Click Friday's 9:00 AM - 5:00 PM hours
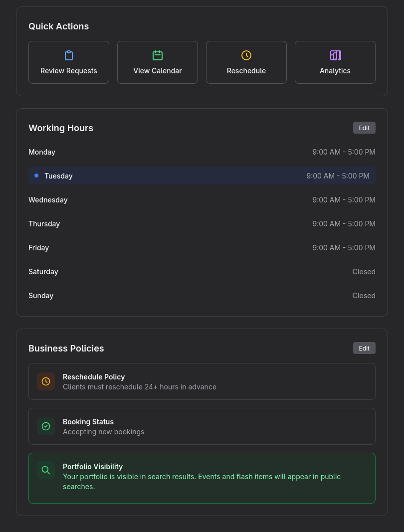Viewport: 404px width, 532px height. coord(344,248)
